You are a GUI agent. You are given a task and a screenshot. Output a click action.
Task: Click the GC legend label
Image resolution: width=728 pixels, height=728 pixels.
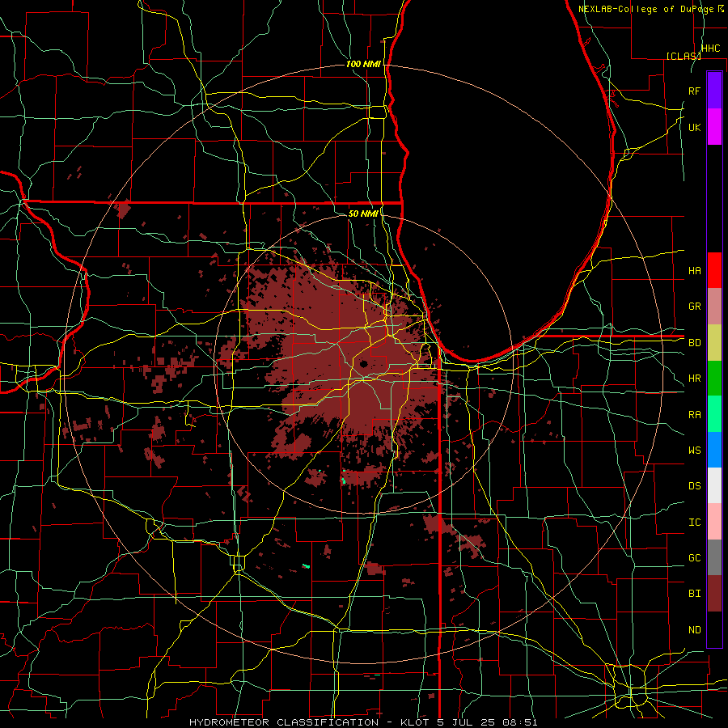[695, 558]
